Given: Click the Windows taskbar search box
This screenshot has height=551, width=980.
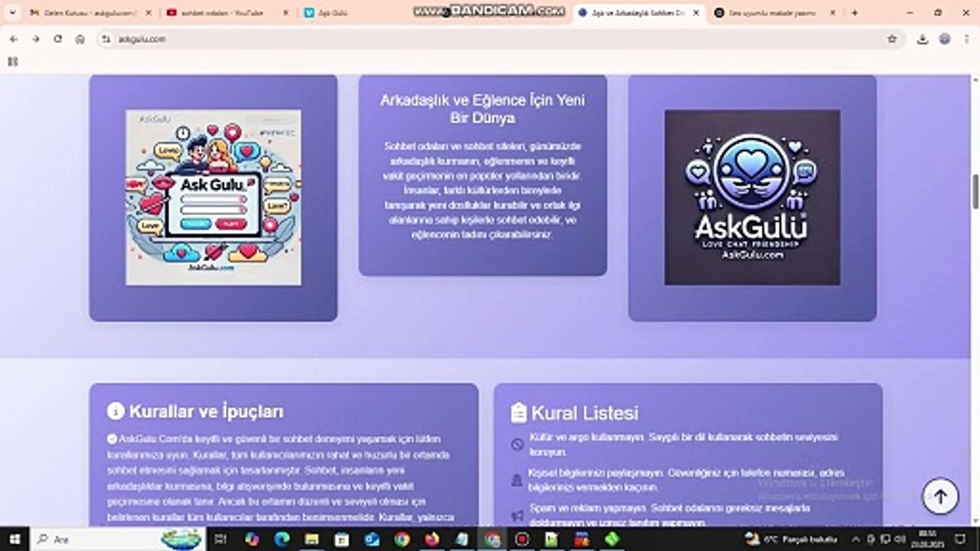Looking at the screenshot, I should point(119,540).
